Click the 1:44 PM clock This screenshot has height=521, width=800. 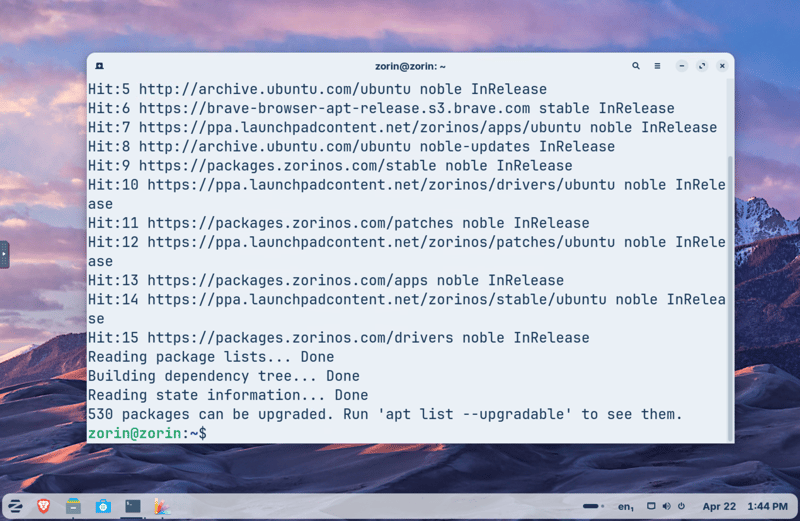[x=767, y=507]
